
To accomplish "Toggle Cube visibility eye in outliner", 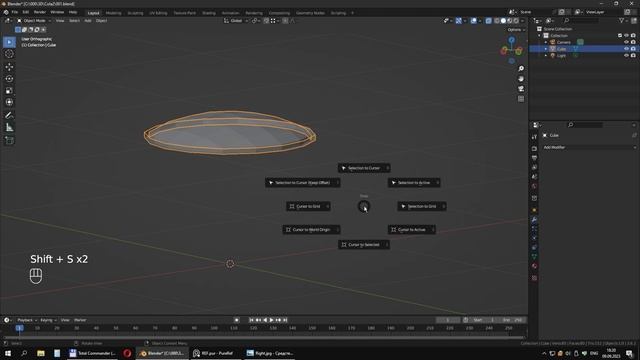I will pos(627,49).
